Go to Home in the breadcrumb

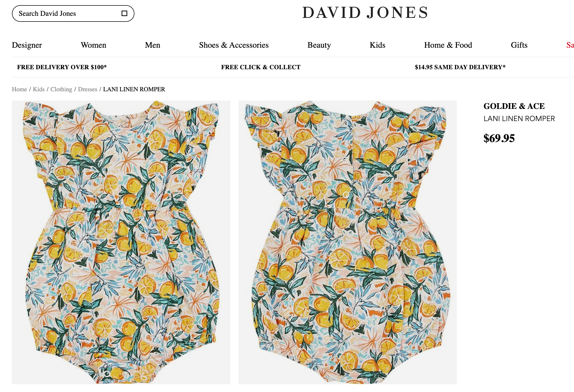(19, 89)
